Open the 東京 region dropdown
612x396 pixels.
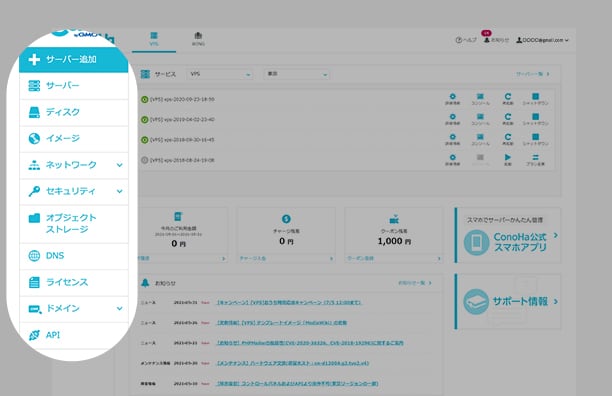coord(297,74)
